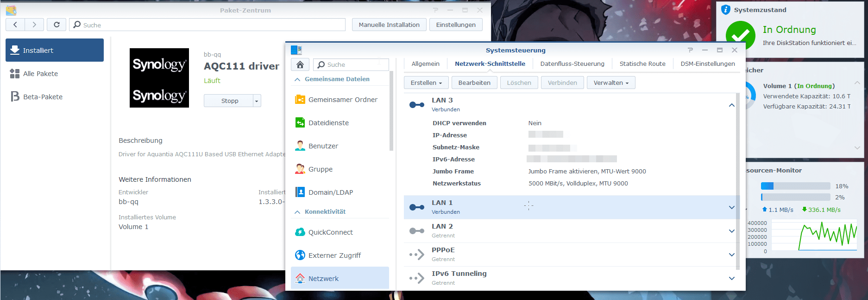This screenshot has height=300, width=868.
Task: Click the network interface list scrollbar
Action: tap(738, 181)
